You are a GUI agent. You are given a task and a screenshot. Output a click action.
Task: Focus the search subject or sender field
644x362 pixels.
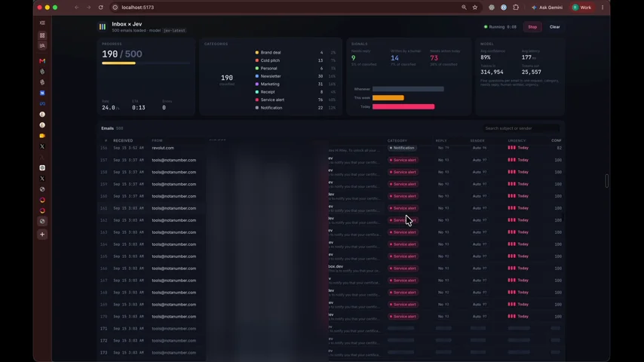tap(520, 128)
